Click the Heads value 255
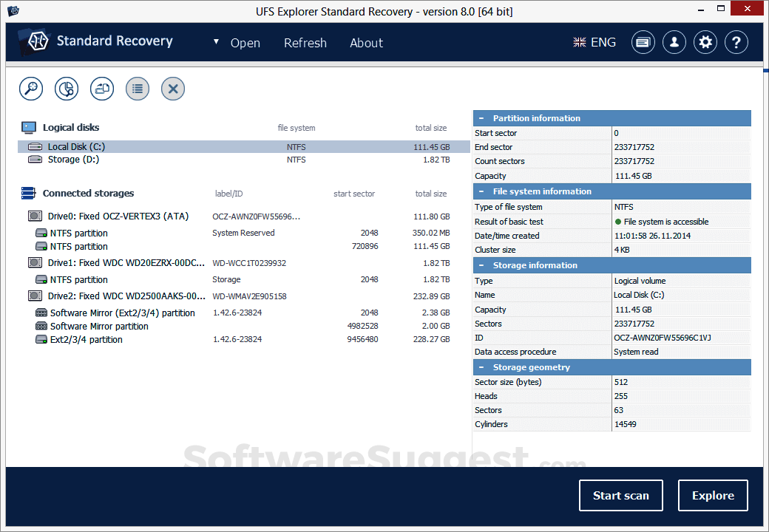The height and width of the screenshot is (532, 769). pyautogui.click(x=621, y=396)
